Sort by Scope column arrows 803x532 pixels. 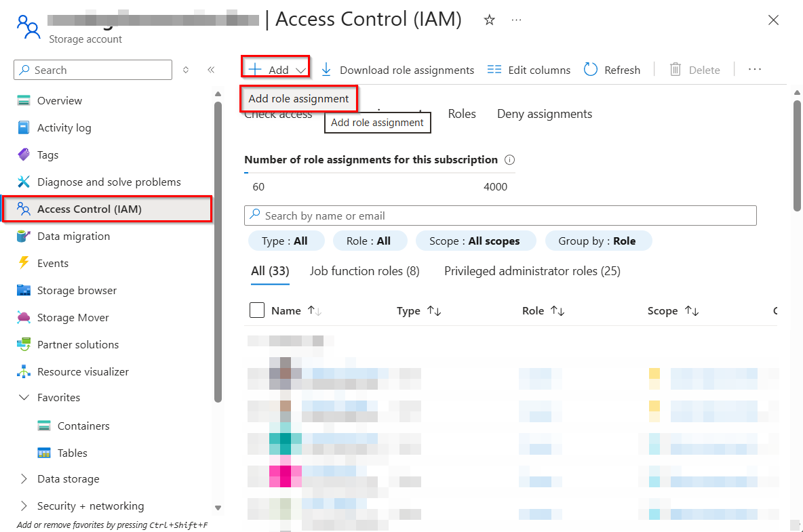point(692,311)
